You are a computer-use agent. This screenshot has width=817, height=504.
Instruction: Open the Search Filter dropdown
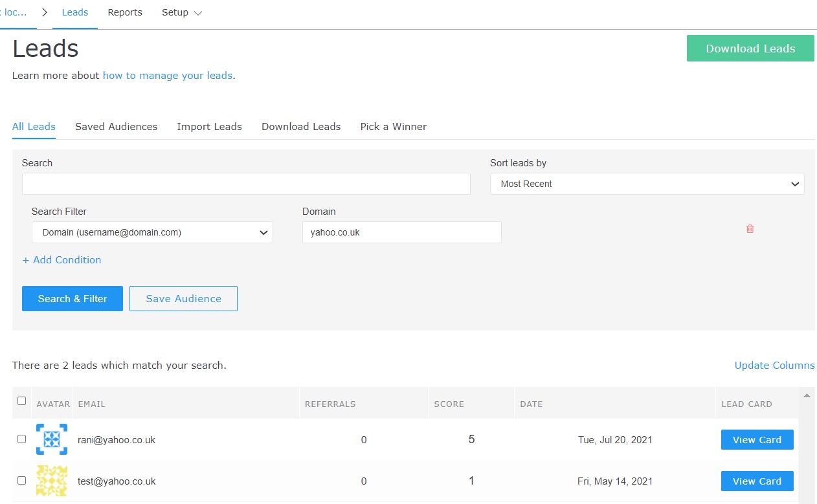tap(151, 232)
